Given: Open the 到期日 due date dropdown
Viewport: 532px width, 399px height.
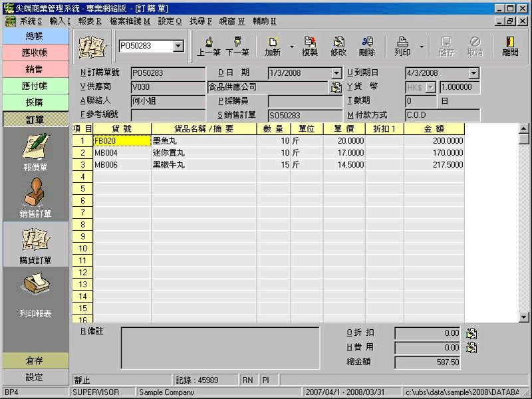Looking at the screenshot, I should 473,73.
